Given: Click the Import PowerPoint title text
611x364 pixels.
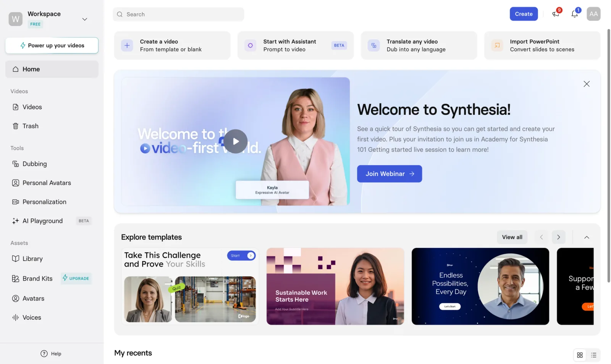Looking at the screenshot, I should click(x=535, y=42).
